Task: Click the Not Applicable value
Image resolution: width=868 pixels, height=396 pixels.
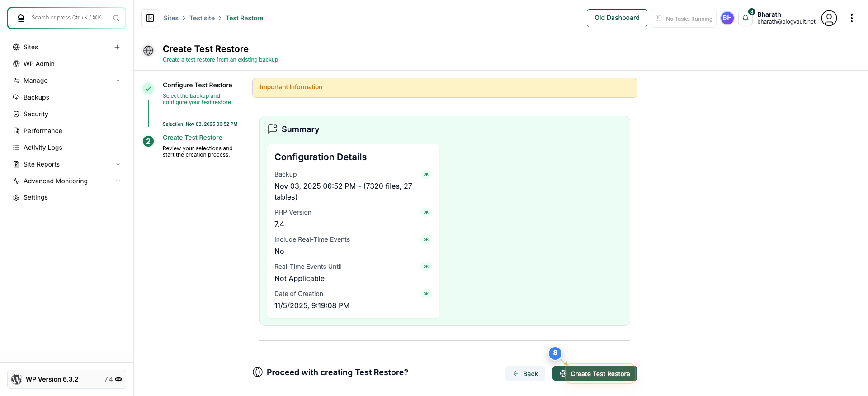Action: tap(299, 278)
